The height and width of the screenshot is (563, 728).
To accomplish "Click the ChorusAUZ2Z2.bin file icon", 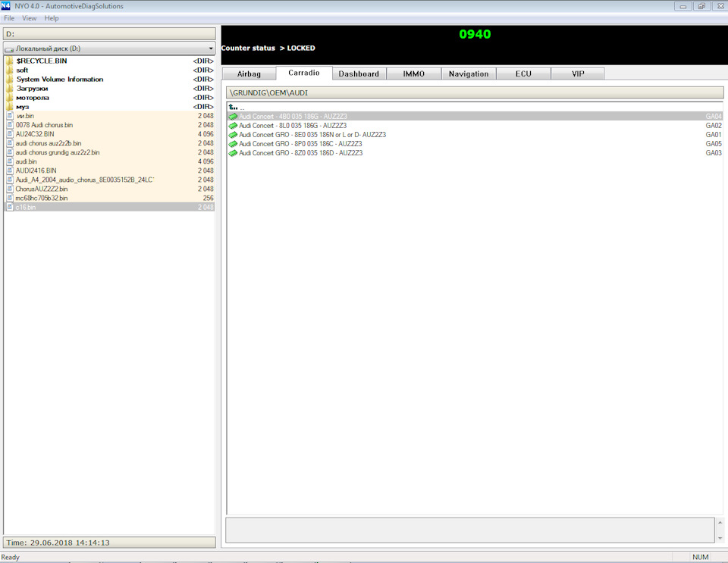I will pyautogui.click(x=10, y=189).
